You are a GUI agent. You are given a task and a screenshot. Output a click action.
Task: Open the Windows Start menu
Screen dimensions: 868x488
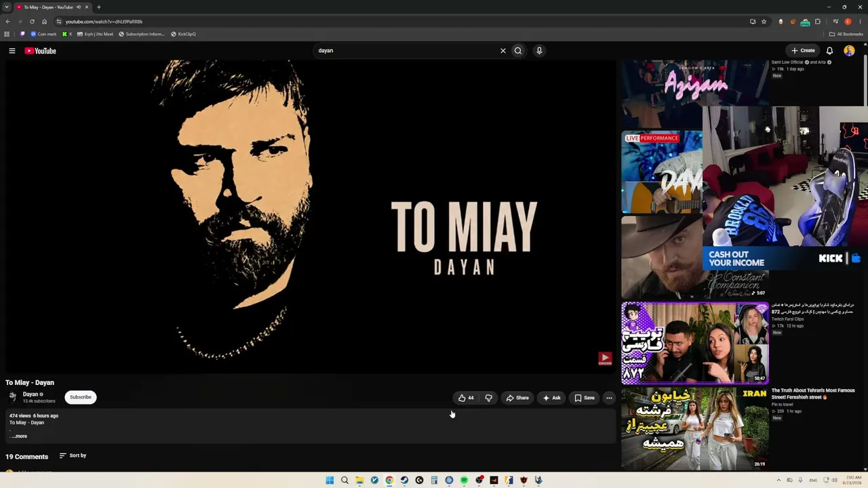coord(330,480)
